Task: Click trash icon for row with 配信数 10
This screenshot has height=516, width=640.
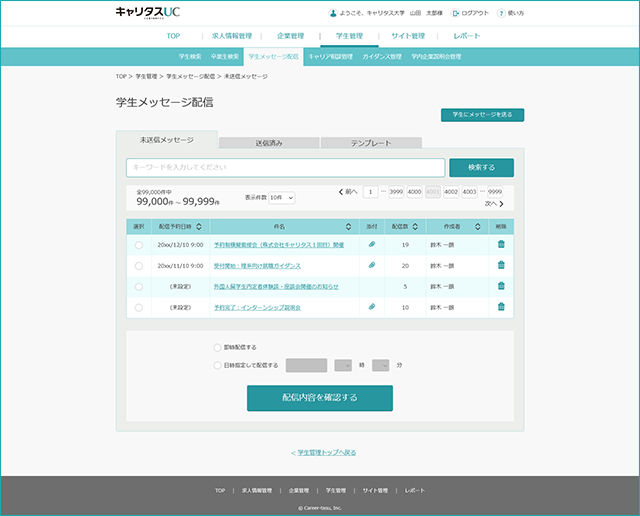Action: (501, 307)
